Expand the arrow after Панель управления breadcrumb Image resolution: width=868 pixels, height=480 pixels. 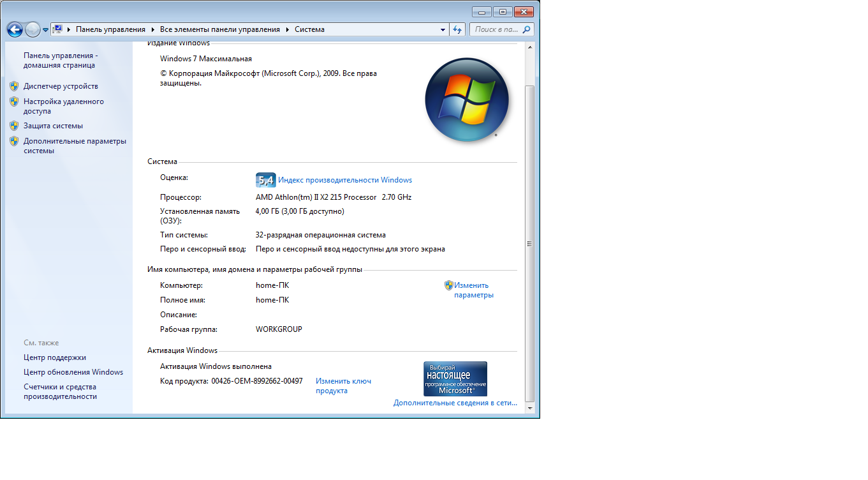click(x=153, y=29)
